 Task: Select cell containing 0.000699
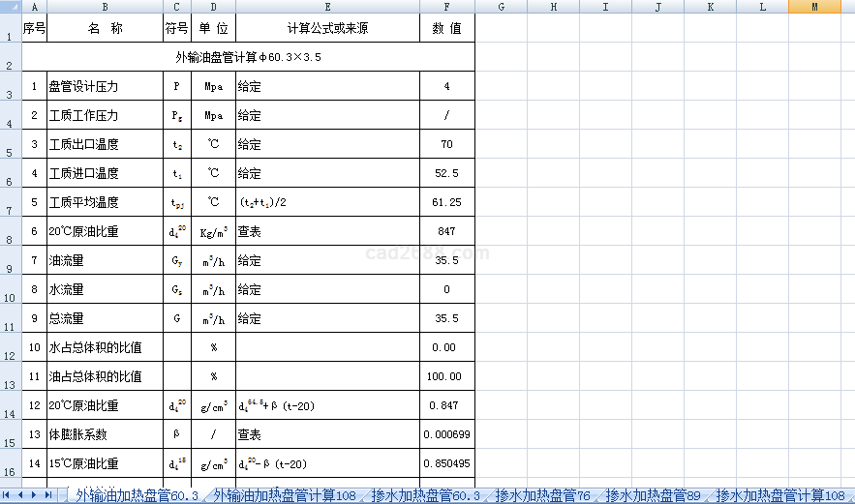446,434
